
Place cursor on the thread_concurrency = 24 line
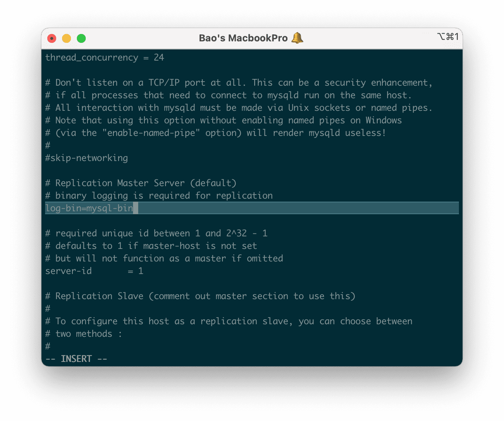(x=105, y=58)
